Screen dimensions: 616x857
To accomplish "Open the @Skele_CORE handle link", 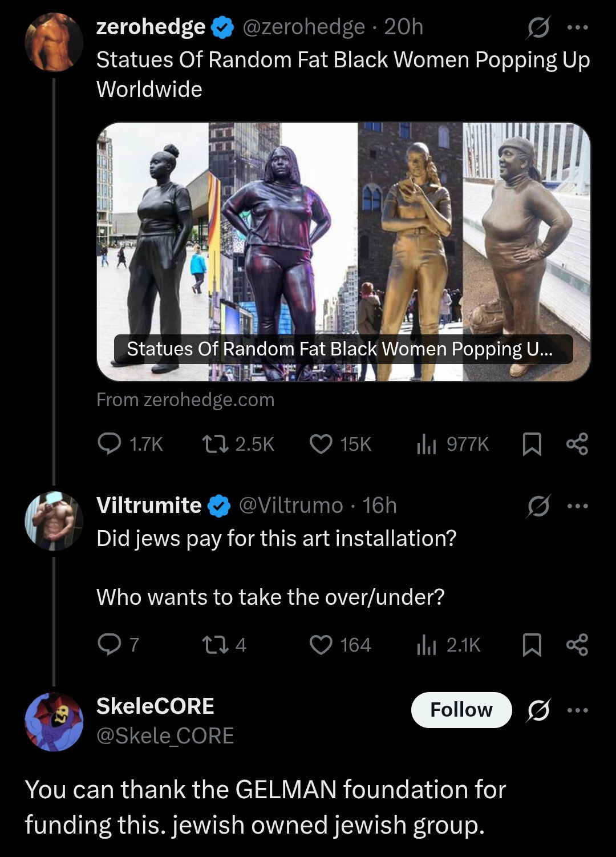I will coord(165,735).
